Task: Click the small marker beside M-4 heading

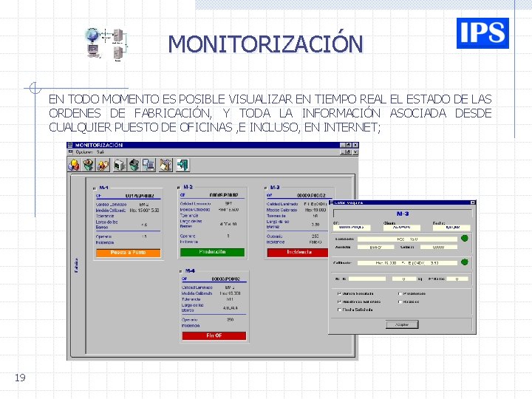Action: coord(181,271)
